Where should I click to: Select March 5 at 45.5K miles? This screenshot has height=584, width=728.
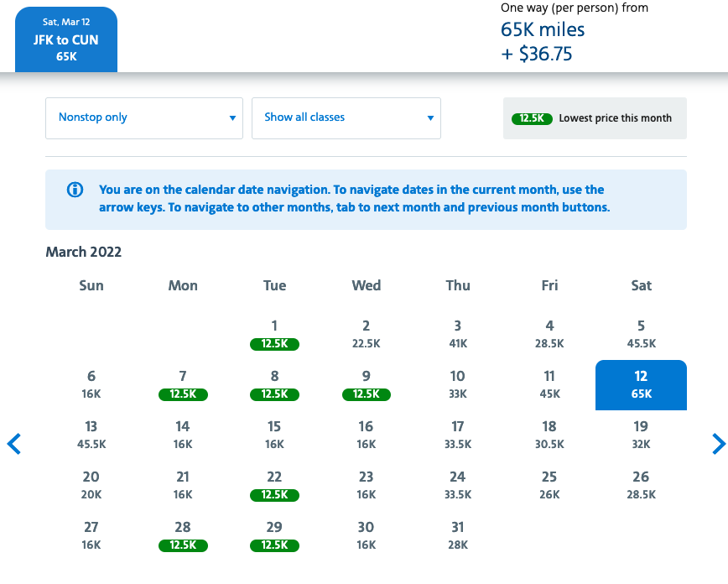coord(641,334)
